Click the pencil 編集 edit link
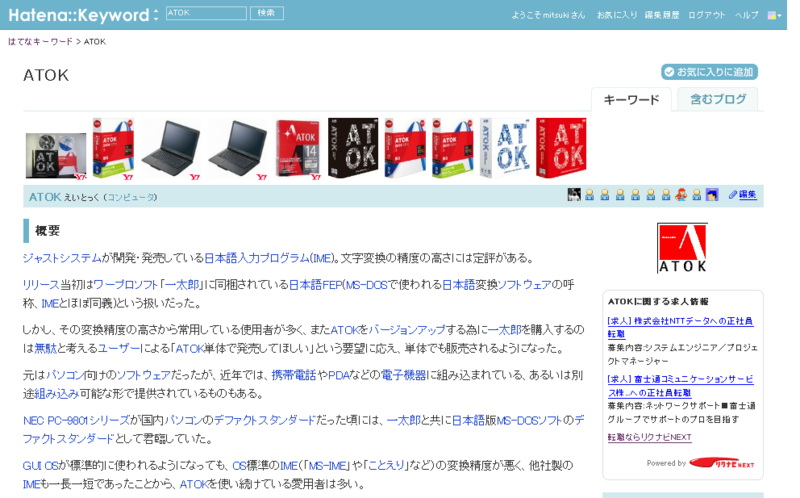Viewport: 800px width, 498px height. tap(743, 194)
